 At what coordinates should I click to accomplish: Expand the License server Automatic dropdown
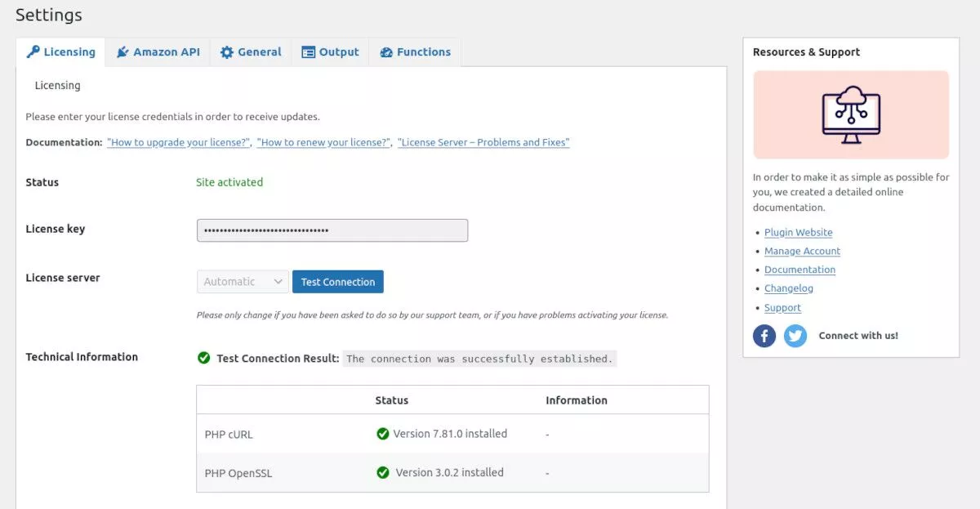click(243, 282)
